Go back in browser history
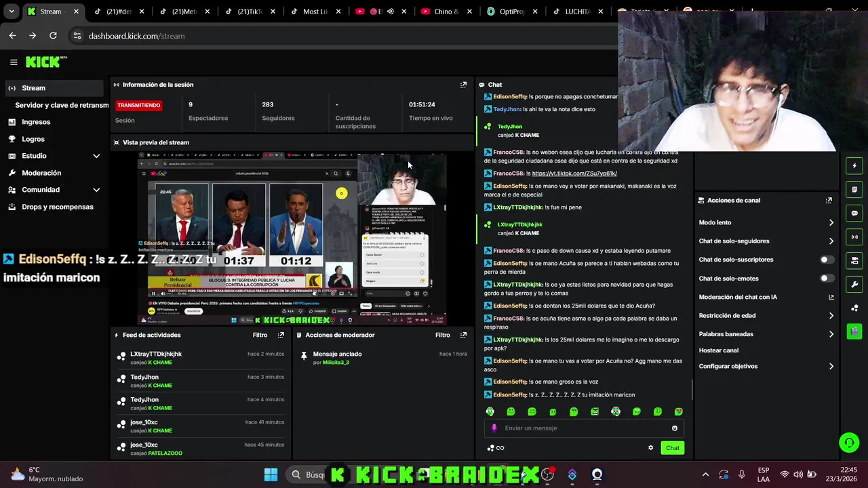The image size is (868, 488). [12, 36]
